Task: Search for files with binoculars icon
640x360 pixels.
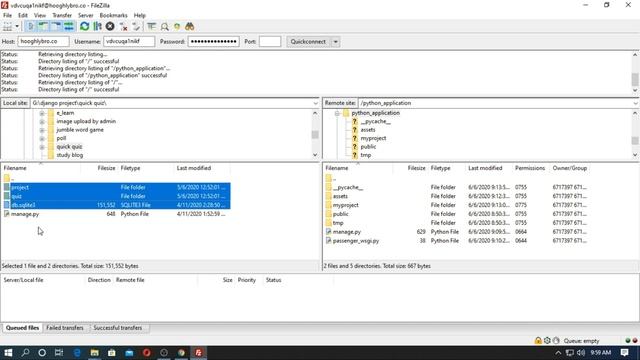Action: tap(189, 27)
